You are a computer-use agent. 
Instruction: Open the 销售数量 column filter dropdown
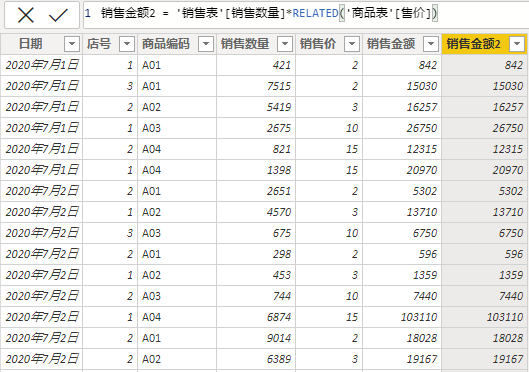285,44
